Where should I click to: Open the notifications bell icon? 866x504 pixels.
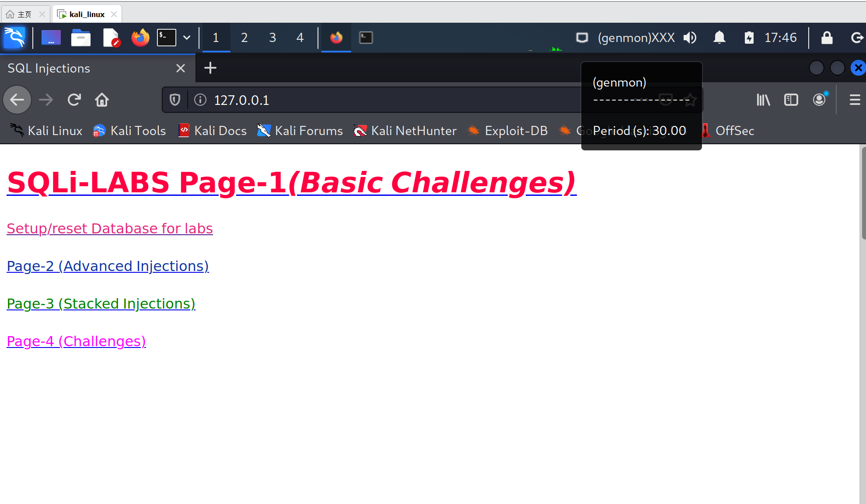click(719, 38)
